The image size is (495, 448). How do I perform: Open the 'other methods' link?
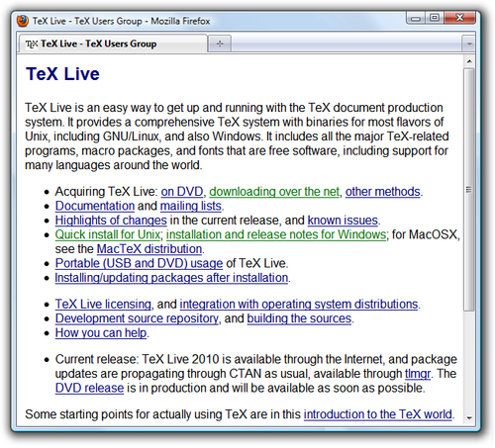tap(383, 192)
